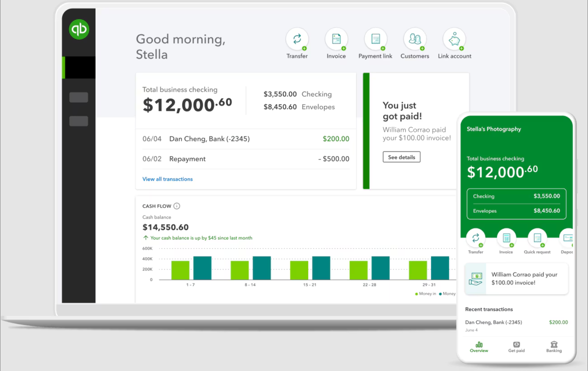Open the Transfer quick action on desktop
This screenshot has height=371, width=588.
pyautogui.click(x=297, y=39)
